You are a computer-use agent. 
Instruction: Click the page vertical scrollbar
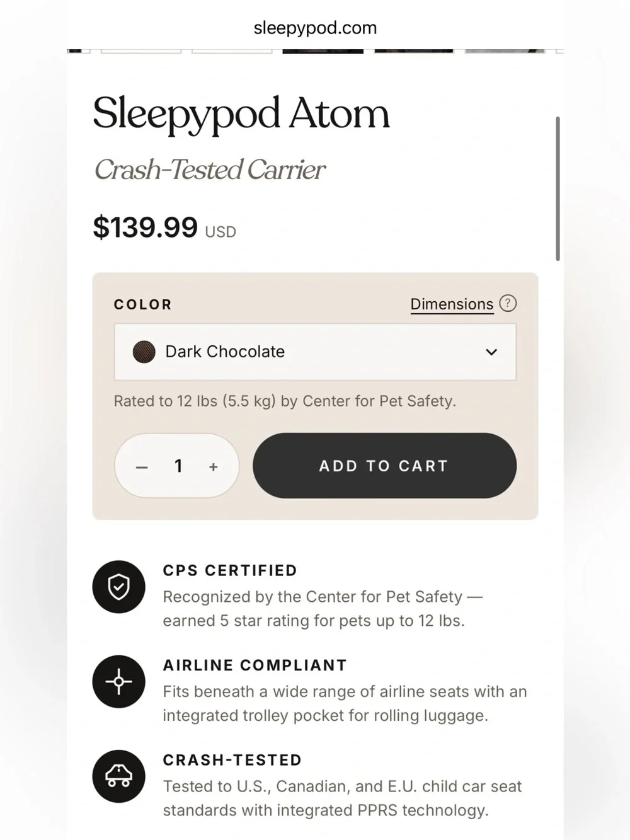tap(558, 189)
